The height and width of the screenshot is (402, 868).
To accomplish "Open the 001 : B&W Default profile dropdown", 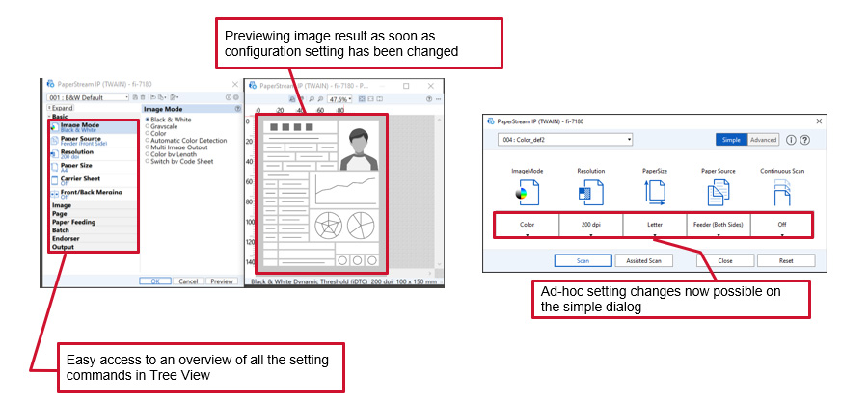I will [88, 97].
